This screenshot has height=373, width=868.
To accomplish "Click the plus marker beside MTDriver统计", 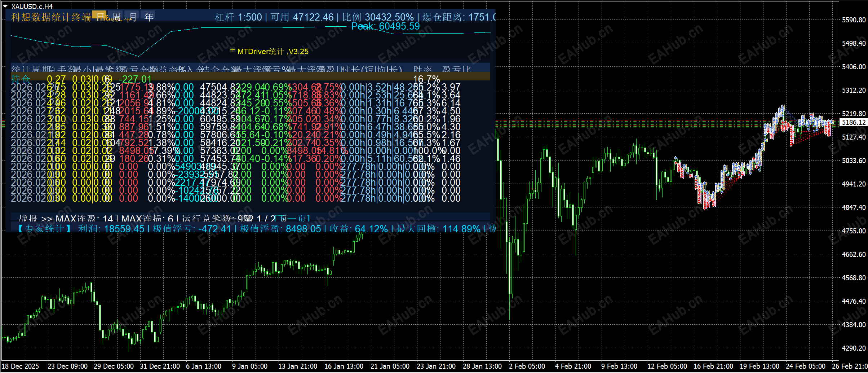I will (x=232, y=51).
